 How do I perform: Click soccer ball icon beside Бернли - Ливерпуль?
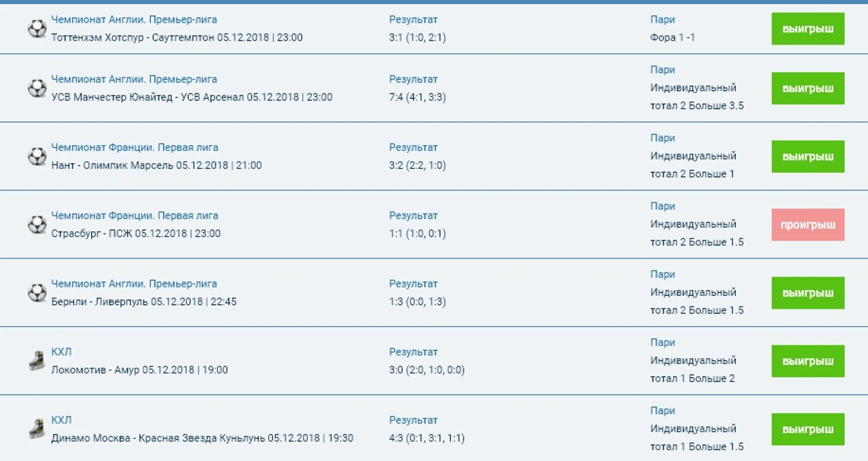(x=37, y=293)
